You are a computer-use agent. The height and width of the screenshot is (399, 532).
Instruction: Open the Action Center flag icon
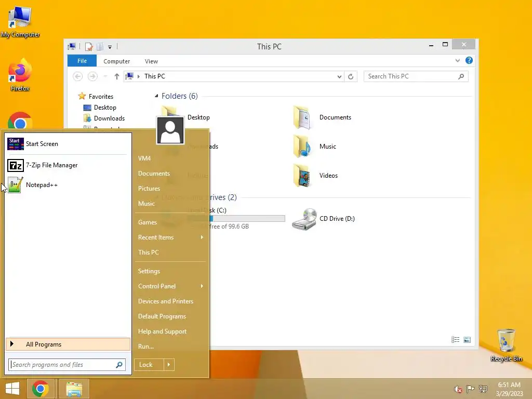tap(470, 389)
